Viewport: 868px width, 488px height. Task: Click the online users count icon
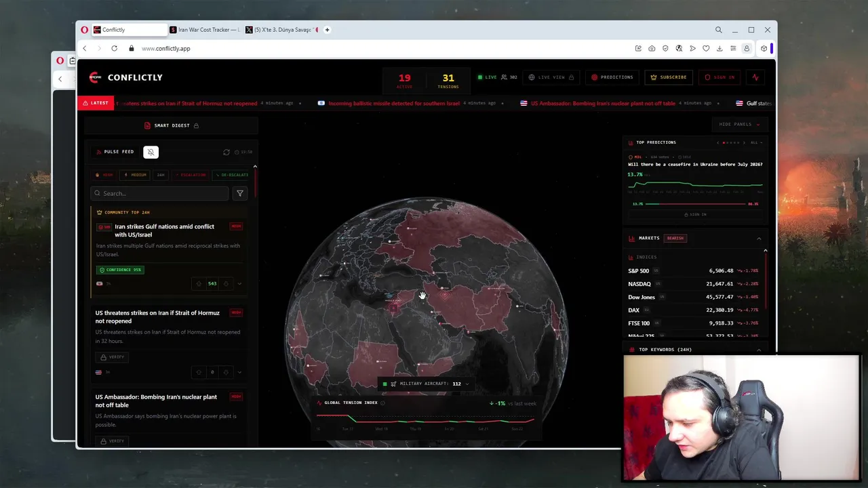[x=504, y=77]
